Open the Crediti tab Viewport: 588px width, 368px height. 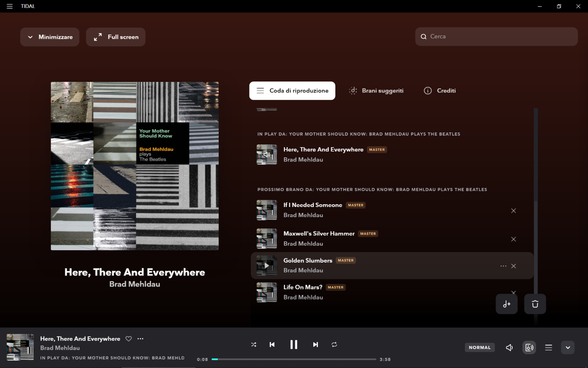440,91
